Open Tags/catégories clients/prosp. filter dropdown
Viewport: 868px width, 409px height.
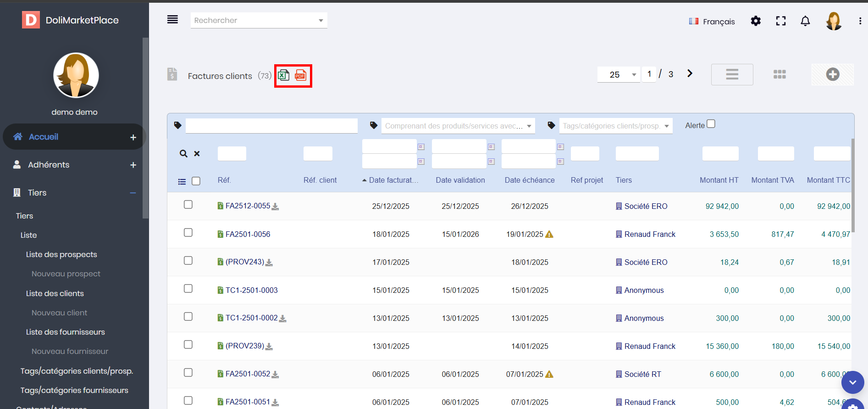pos(615,126)
